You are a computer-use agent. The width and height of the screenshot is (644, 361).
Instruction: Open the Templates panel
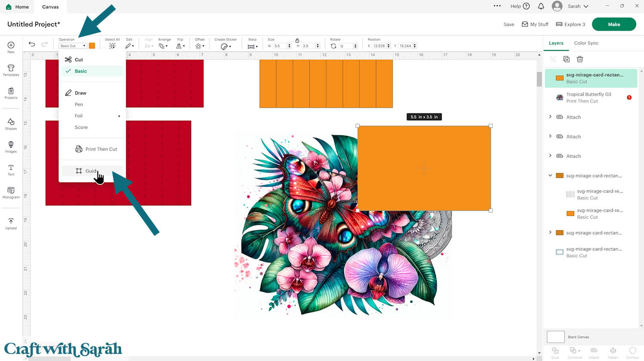point(11,70)
